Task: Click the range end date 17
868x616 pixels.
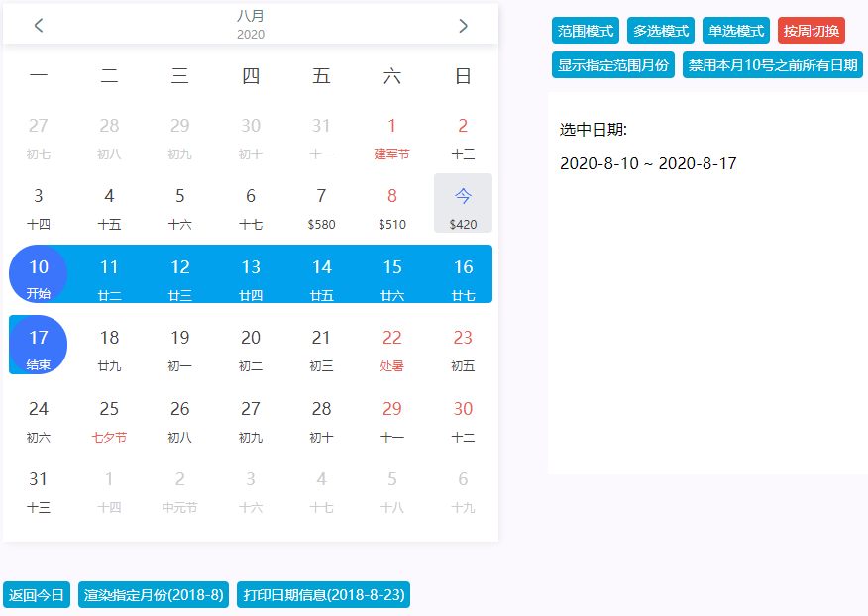Action: point(38,345)
